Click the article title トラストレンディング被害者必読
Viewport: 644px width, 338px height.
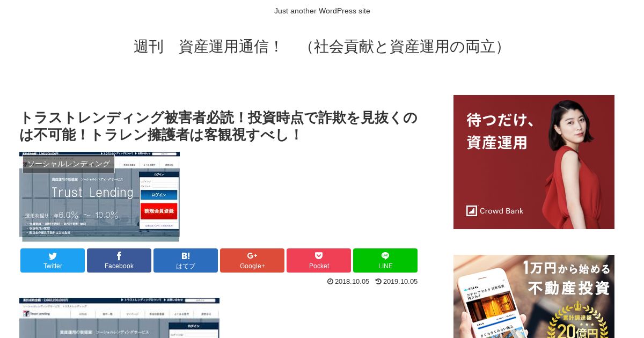(x=218, y=126)
